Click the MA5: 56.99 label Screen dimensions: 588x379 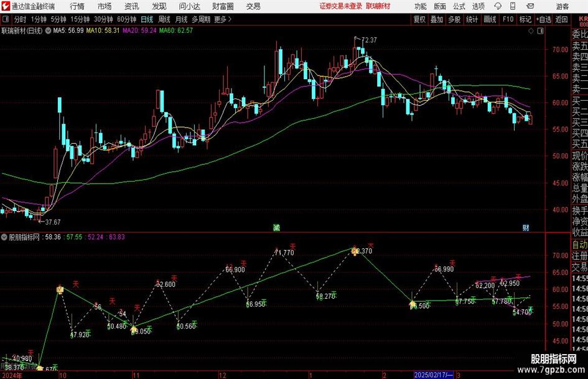click(68, 30)
